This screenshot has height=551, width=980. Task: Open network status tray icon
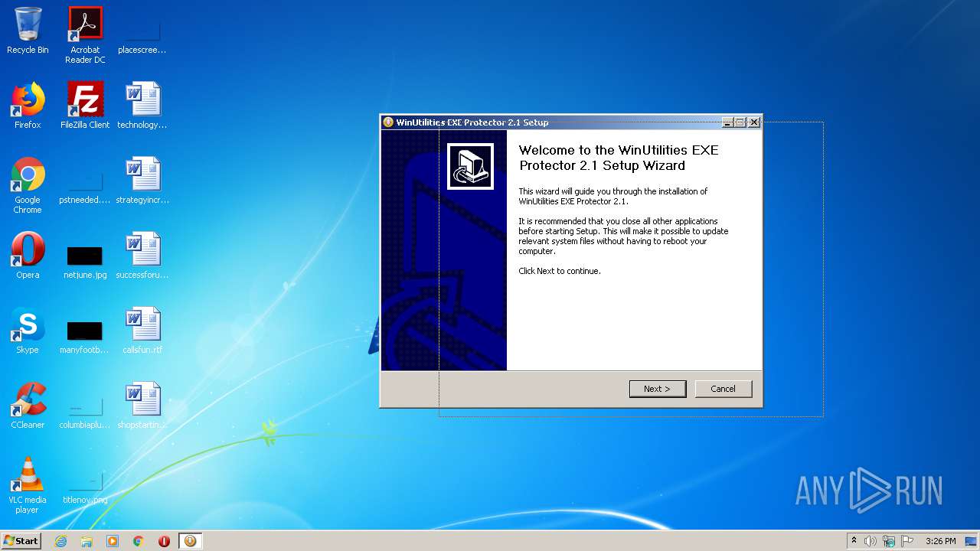coord(888,541)
